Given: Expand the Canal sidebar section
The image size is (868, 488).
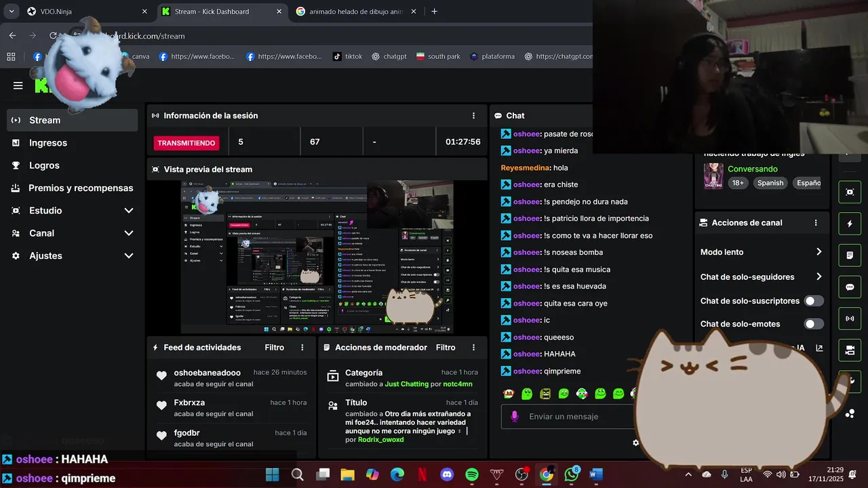Looking at the screenshot, I should tap(129, 233).
